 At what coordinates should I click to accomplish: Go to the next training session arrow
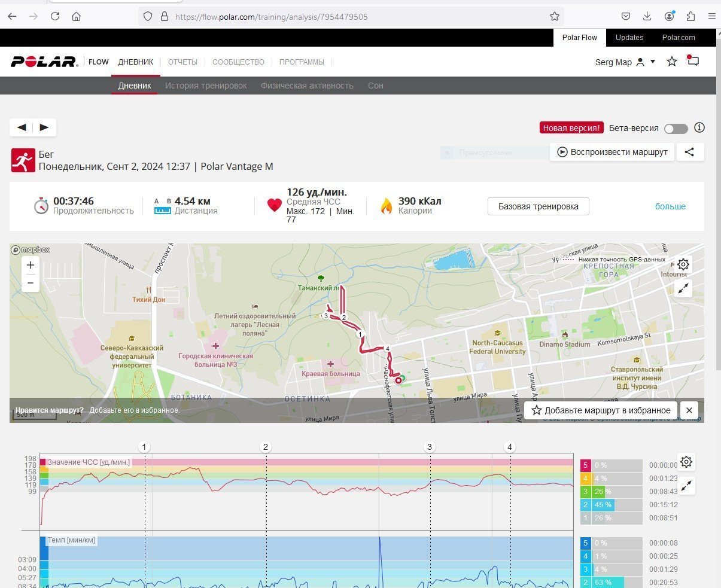click(x=44, y=127)
